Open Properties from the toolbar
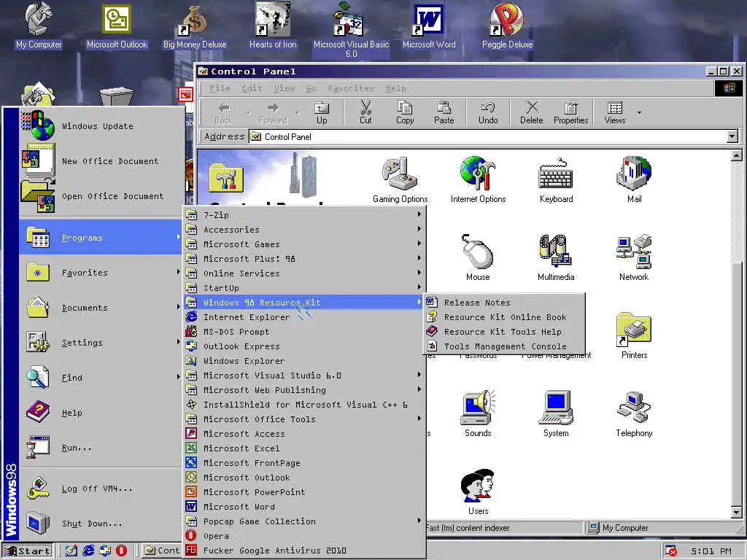The width and height of the screenshot is (747, 560). [570, 112]
